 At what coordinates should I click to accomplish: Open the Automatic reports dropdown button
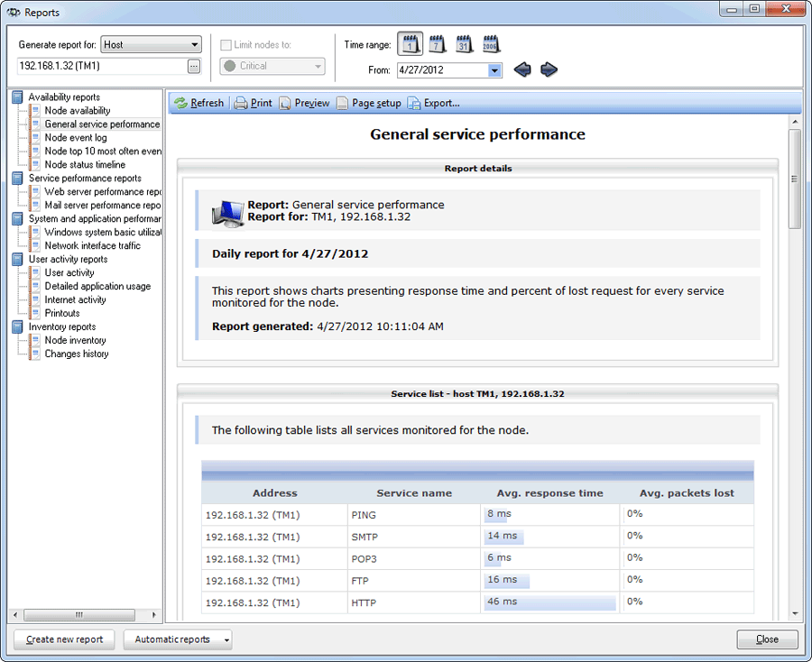(x=177, y=639)
